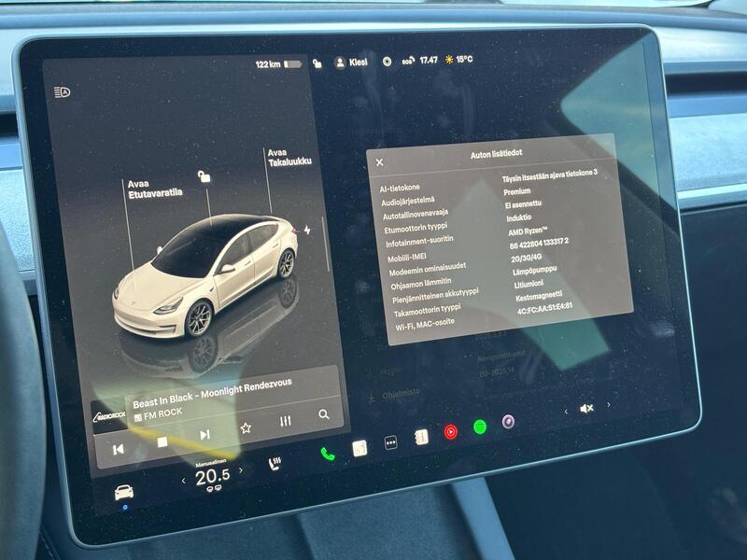
Task: Open the Spotify app icon
Action: pyautogui.click(x=478, y=427)
